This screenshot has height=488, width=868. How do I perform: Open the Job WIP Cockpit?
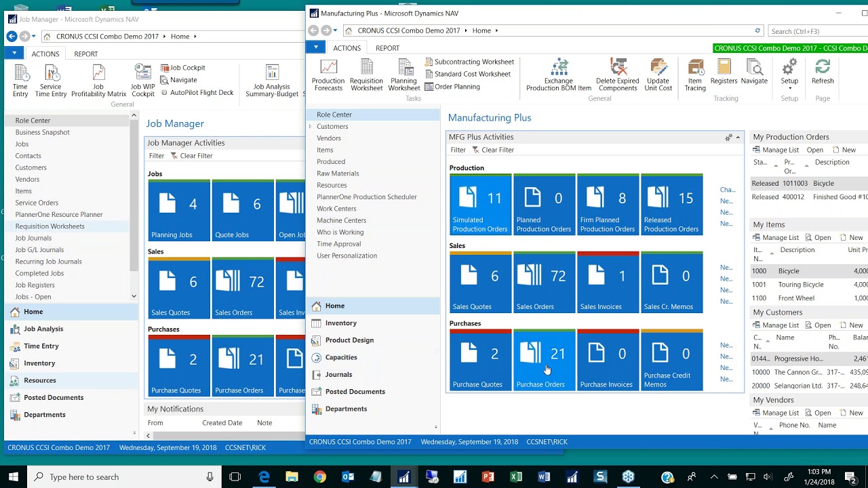[143, 81]
